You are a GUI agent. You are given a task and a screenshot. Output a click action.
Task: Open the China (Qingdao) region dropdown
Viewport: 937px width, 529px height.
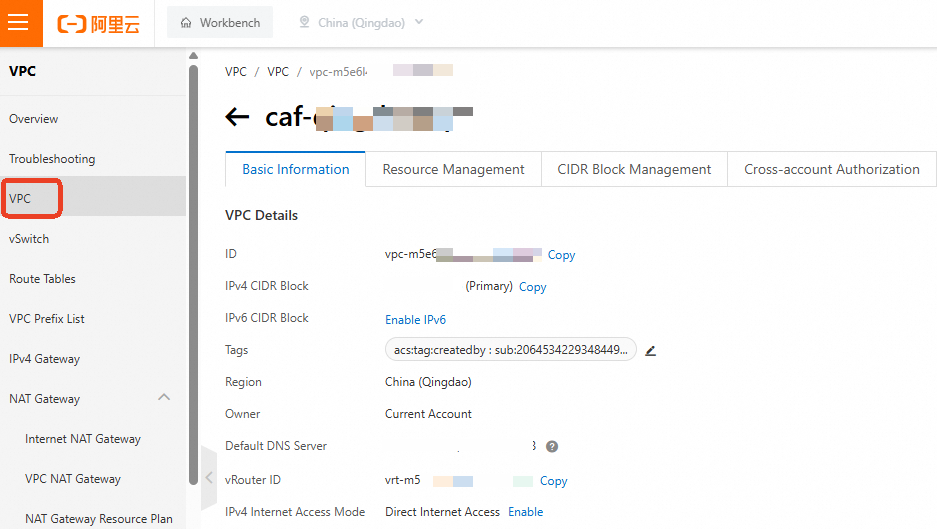click(361, 22)
